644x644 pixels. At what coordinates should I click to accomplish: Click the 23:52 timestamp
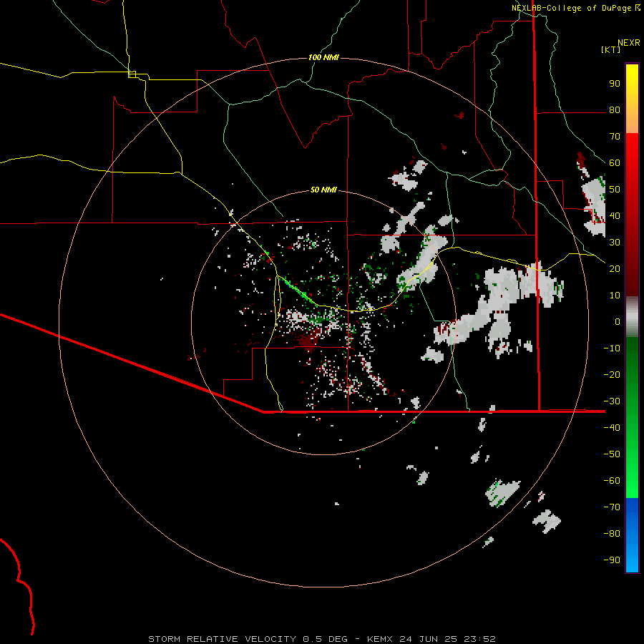[479, 639]
